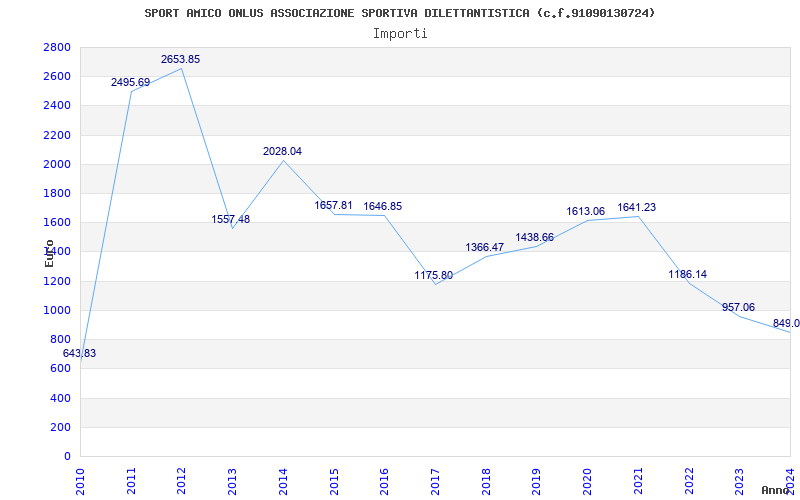The height and width of the screenshot is (500, 800).
Task: Click the x-axis year 2015
Action: 334,482
